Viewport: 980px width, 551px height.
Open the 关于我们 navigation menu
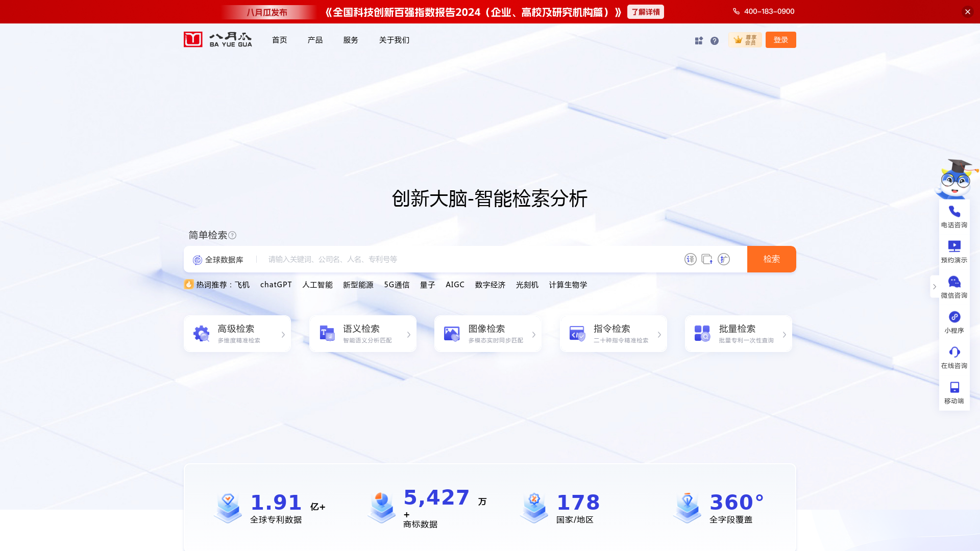(x=394, y=40)
